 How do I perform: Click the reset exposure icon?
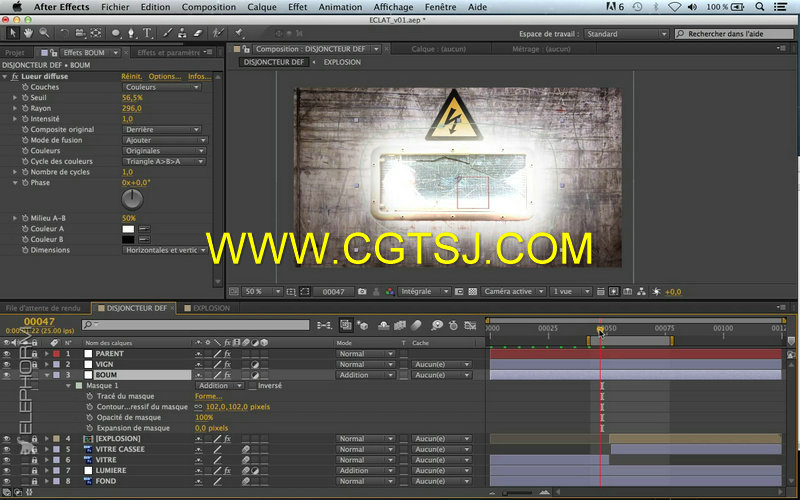(x=656, y=291)
